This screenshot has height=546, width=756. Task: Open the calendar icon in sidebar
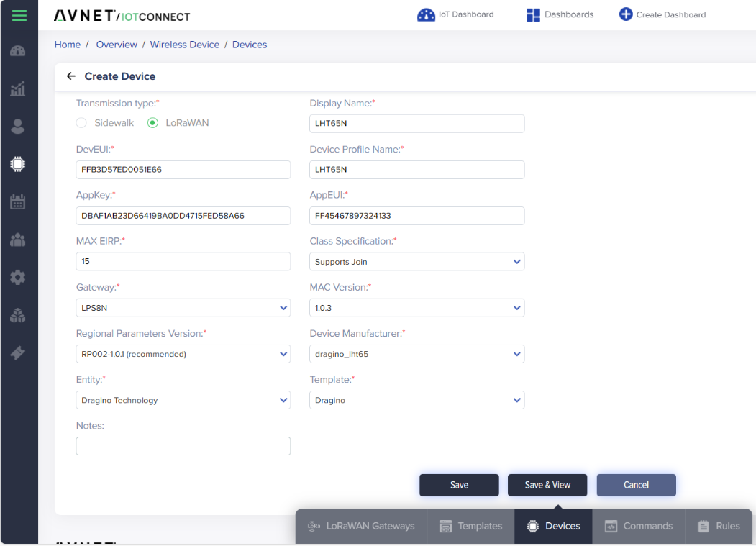[18, 201]
